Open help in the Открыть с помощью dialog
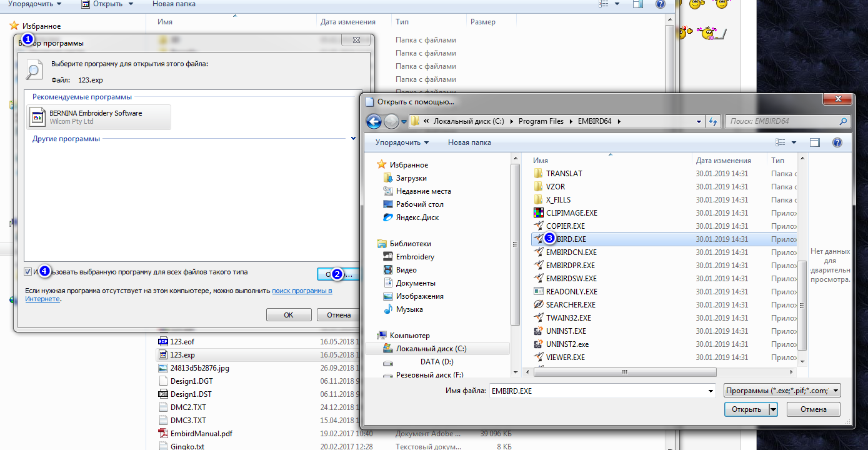The height and width of the screenshot is (450, 868). 837,142
